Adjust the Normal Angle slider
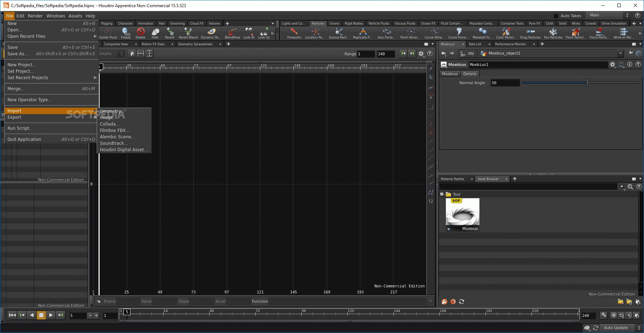Viewport: 644px width, 333px height. (580, 83)
